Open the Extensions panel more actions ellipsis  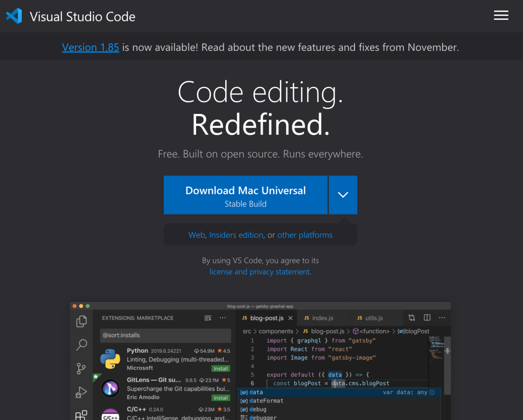[222, 318]
